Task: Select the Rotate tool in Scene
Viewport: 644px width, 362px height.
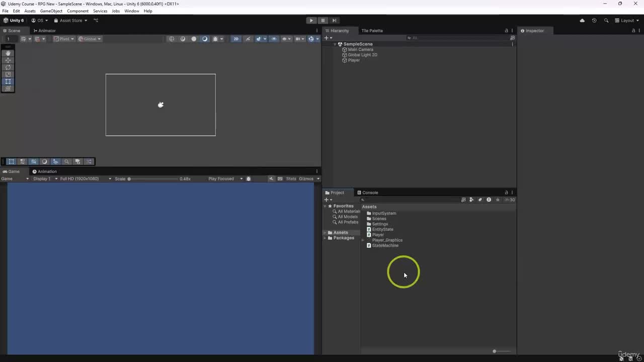Action: (x=8, y=67)
